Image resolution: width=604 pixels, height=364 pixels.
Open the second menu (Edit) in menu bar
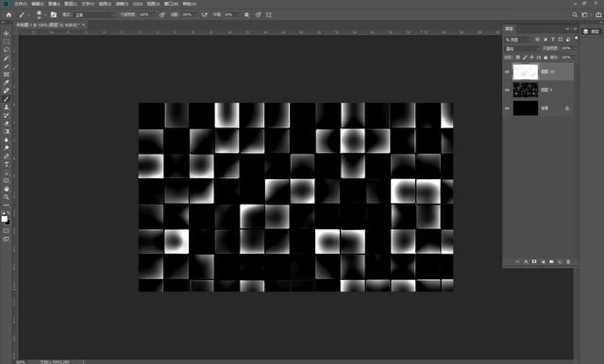click(38, 4)
